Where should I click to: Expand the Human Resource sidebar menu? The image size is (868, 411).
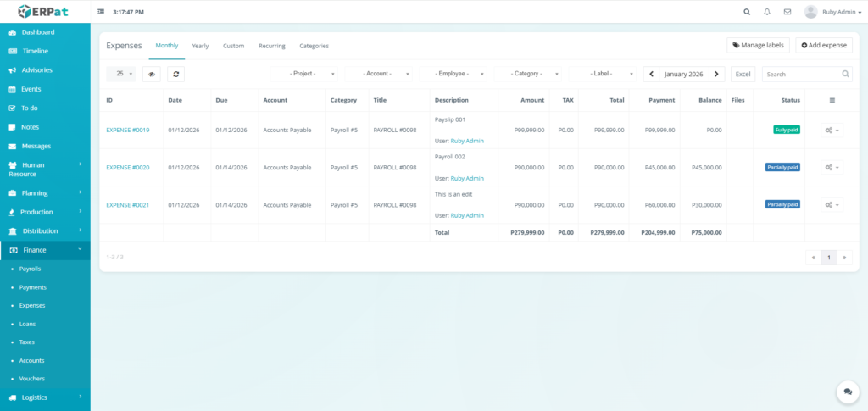pos(45,169)
